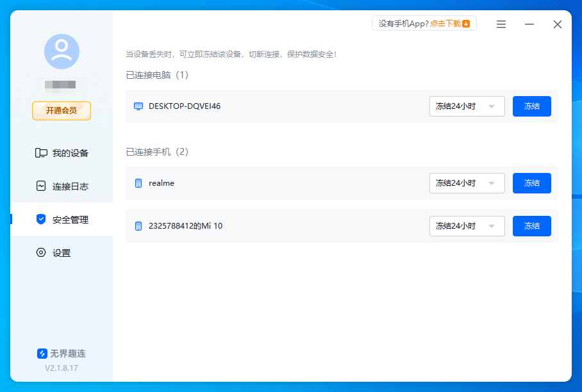Viewport: 582px width, 392px height.
Task: Switch to 我的设备 tab
Action: (x=70, y=153)
